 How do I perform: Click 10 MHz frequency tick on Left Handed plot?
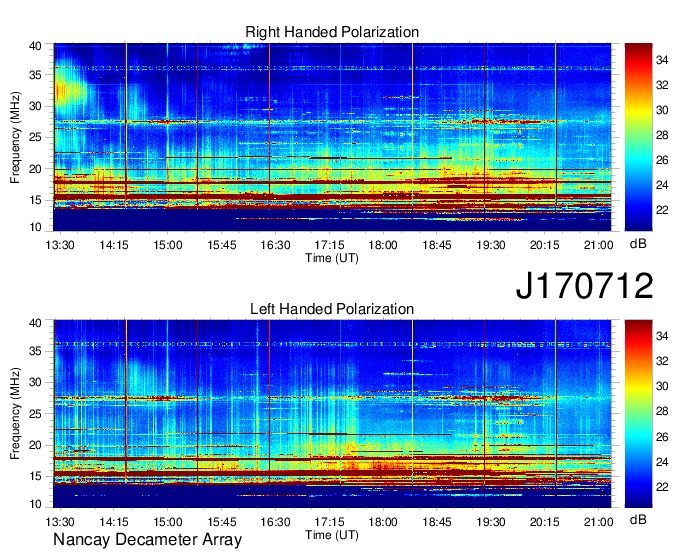35,504
